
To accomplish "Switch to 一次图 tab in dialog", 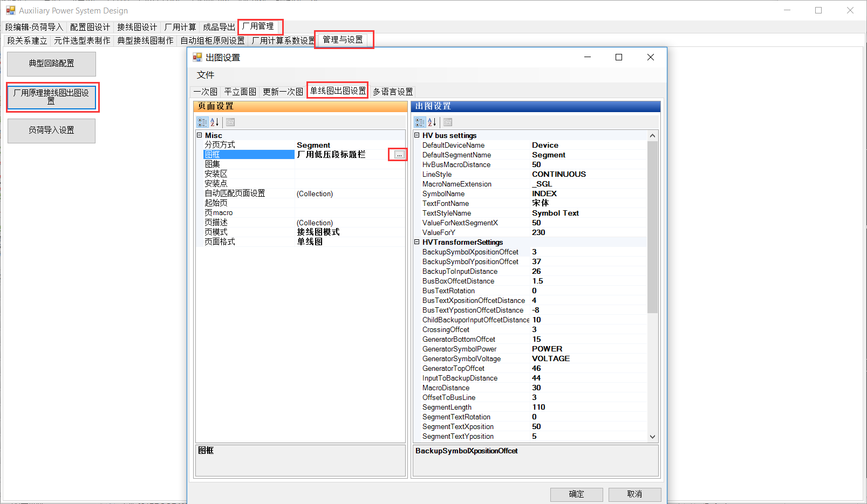I will coord(206,92).
